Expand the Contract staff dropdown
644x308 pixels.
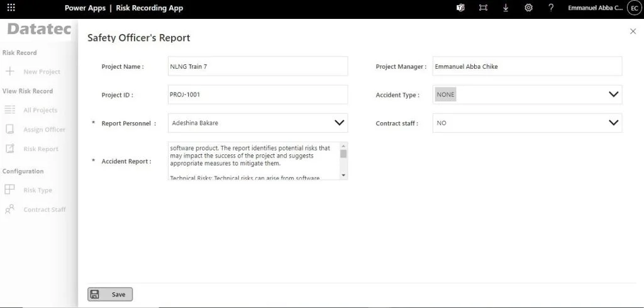pos(614,123)
